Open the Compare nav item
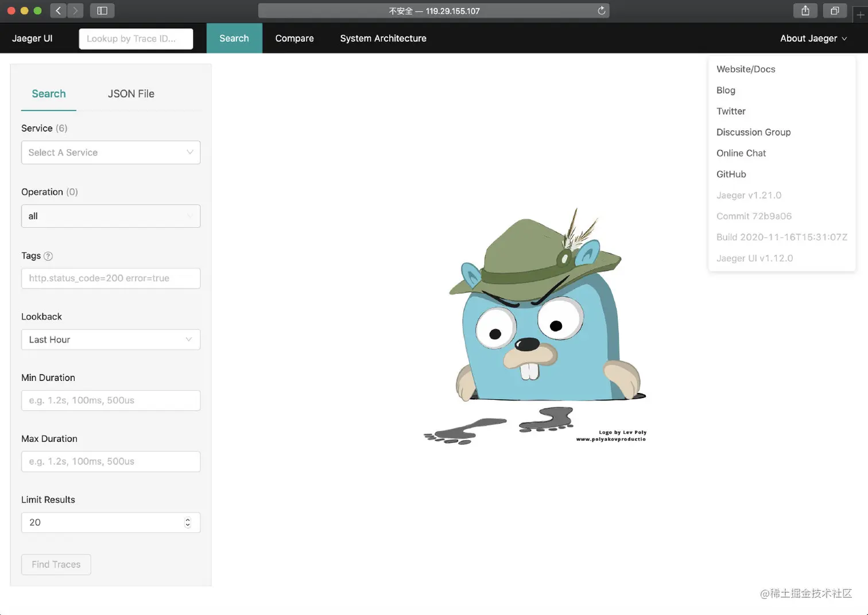868x615 pixels. click(294, 38)
